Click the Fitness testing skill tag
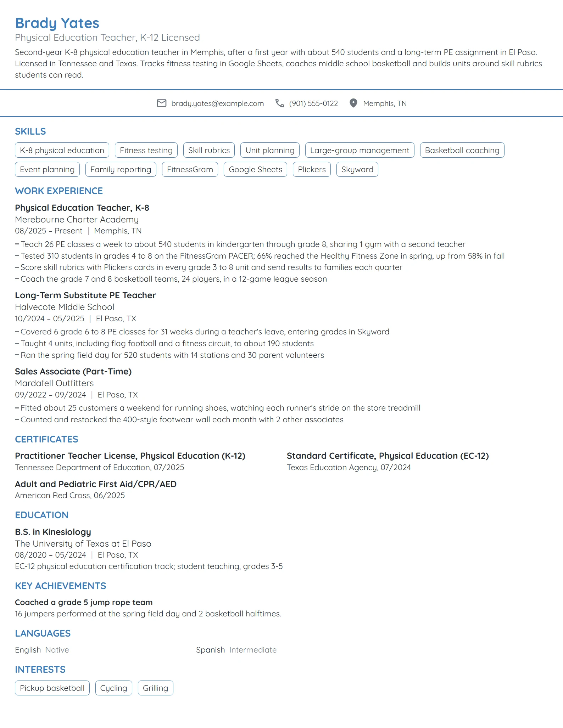Screen dimensions: 563x728 pos(146,150)
